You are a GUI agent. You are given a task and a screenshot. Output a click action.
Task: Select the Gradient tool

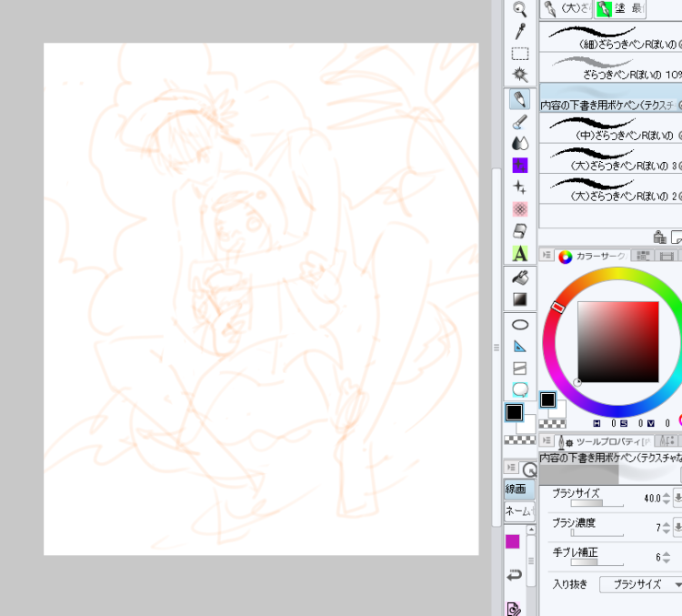point(520,299)
